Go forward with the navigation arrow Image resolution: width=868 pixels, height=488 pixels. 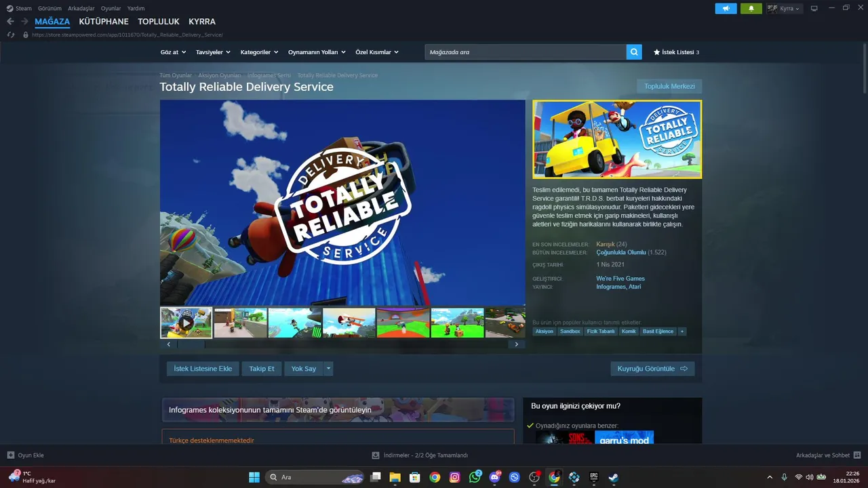point(24,22)
